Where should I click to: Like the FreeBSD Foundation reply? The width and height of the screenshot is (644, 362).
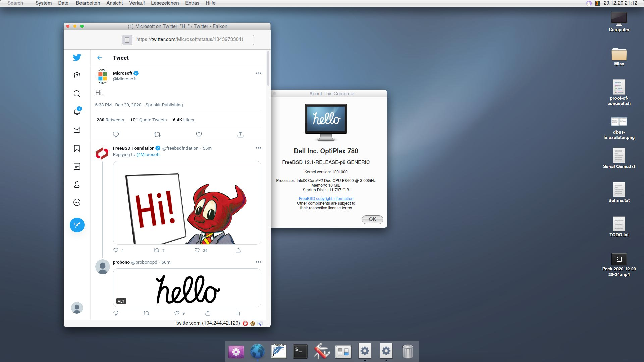click(x=197, y=250)
